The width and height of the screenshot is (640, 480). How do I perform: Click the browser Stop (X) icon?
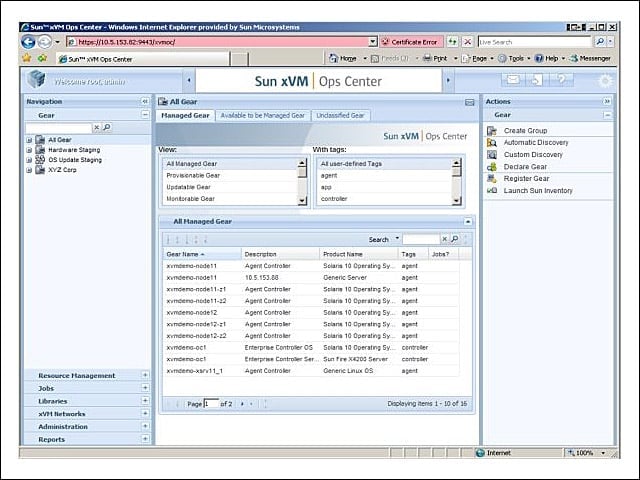[x=468, y=42]
